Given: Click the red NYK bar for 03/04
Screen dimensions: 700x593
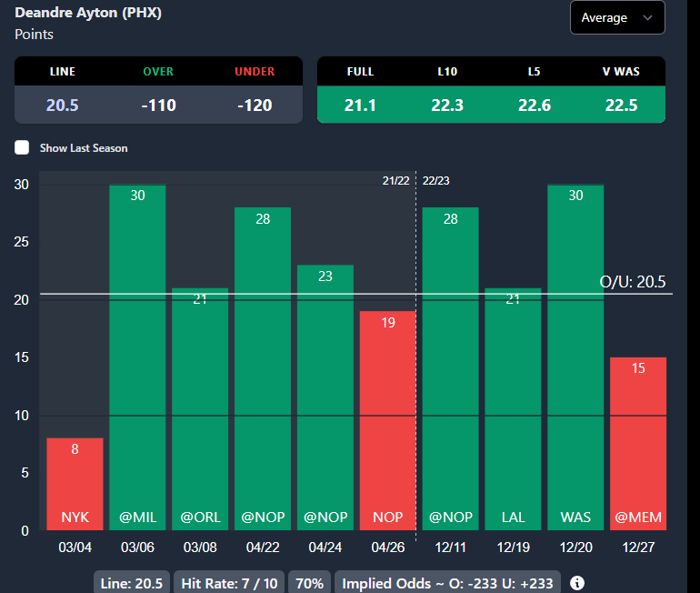Looking at the screenshot, I should click(x=75, y=484).
